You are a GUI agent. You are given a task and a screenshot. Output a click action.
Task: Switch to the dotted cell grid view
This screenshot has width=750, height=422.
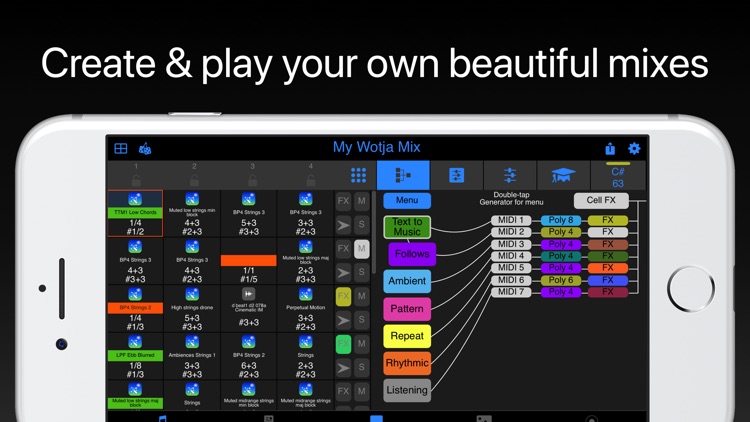click(x=358, y=175)
